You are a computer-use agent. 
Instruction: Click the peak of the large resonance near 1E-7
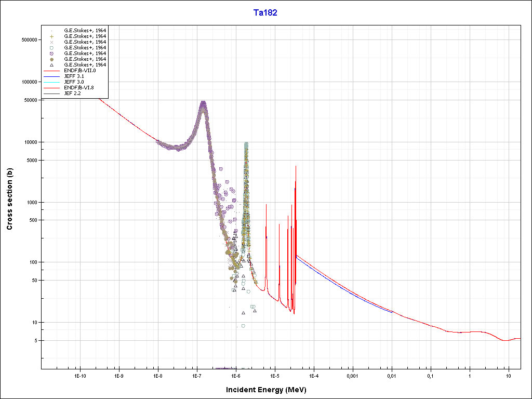203,102
